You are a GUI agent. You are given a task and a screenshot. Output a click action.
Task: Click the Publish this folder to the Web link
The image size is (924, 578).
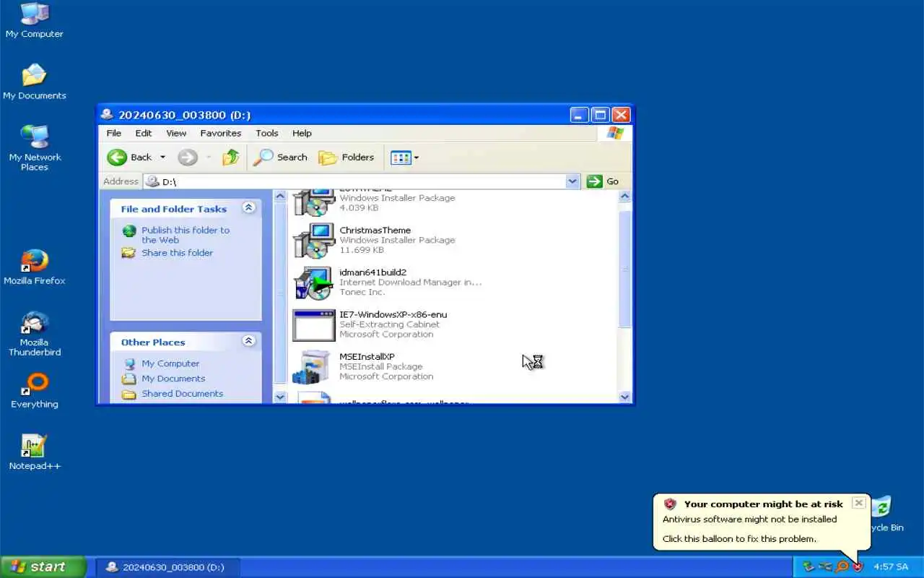[186, 235]
